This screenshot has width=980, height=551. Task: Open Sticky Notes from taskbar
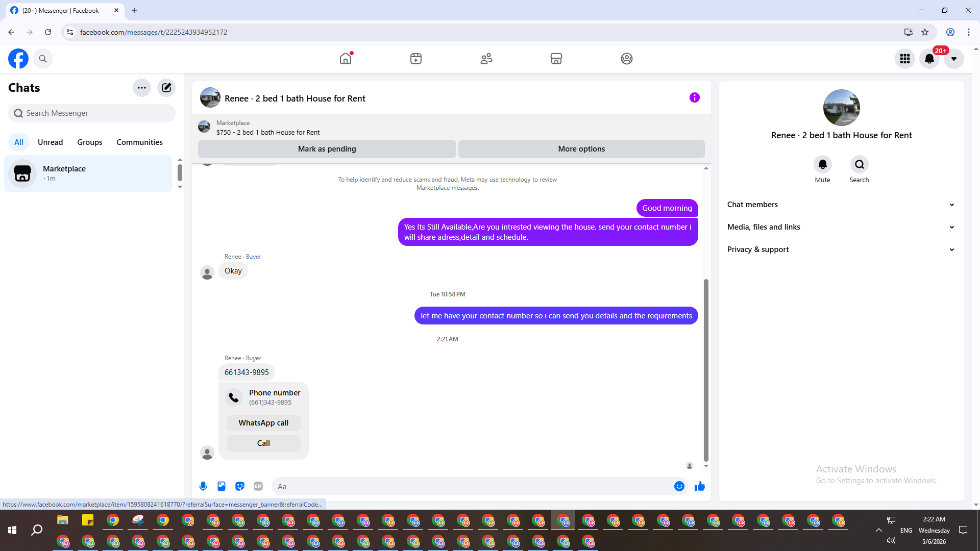(x=88, y=520)
